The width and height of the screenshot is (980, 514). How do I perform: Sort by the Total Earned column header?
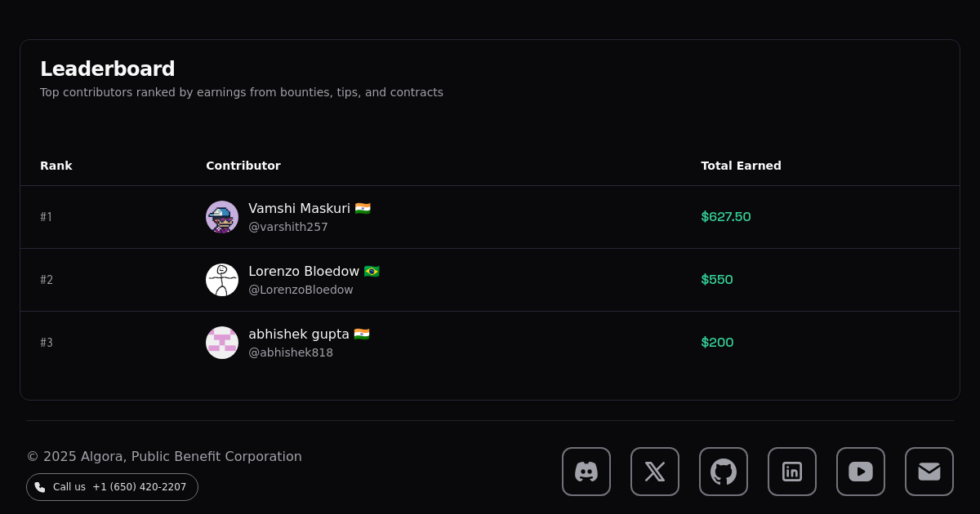[741, 166]
